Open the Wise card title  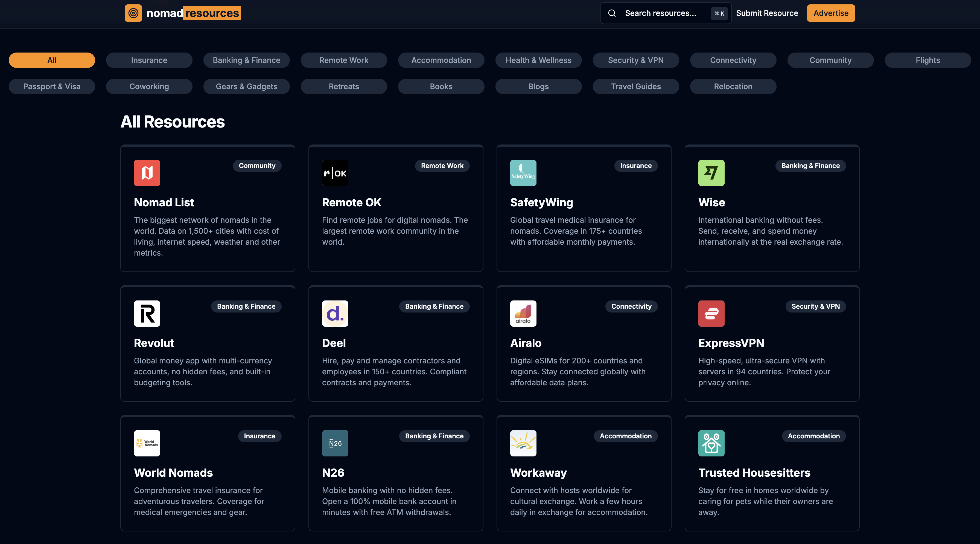coord(711,202)
